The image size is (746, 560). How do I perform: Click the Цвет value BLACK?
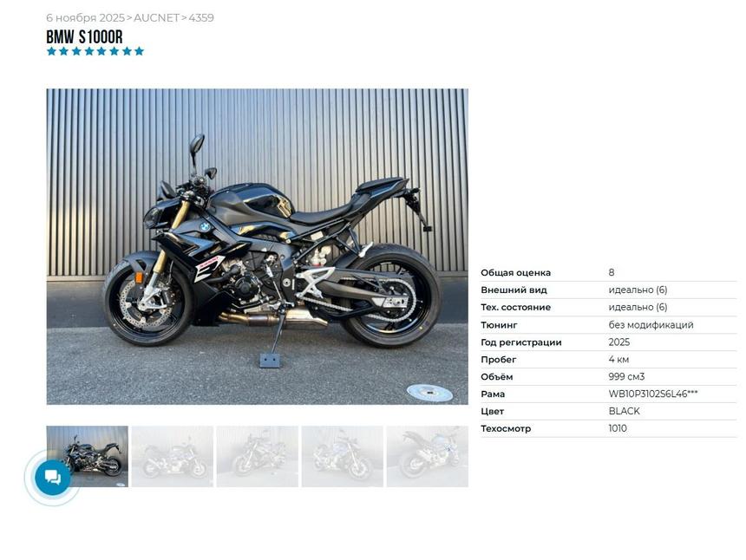coord(624,411)
